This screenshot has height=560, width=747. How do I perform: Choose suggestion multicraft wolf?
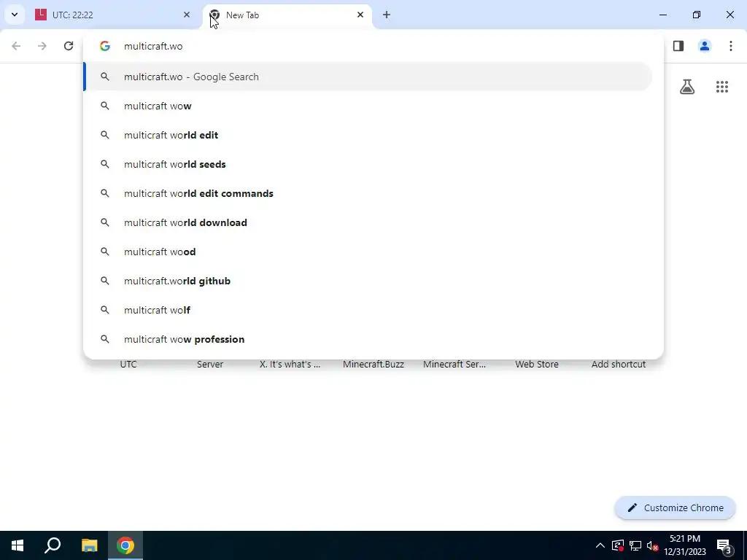pos(368,310)
